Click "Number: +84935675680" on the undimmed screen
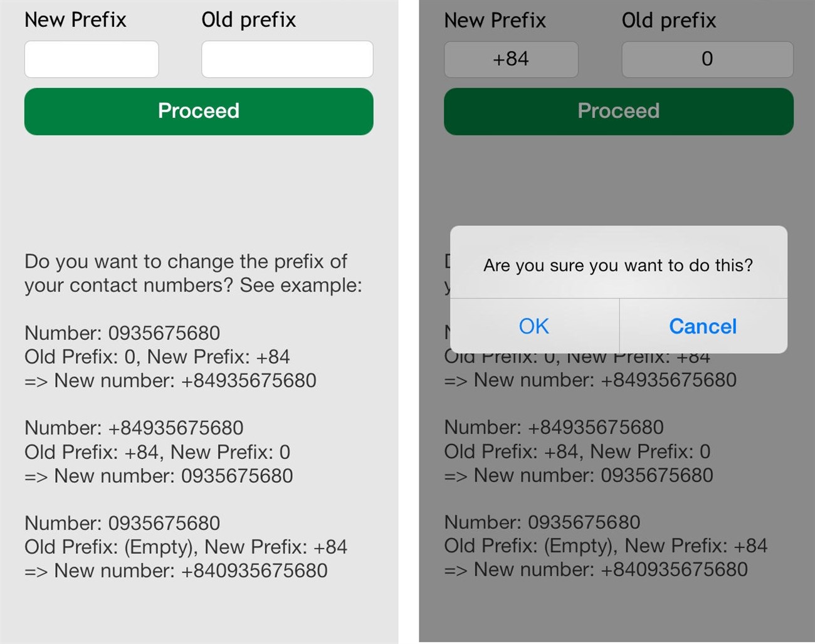 tap(134, 428)
